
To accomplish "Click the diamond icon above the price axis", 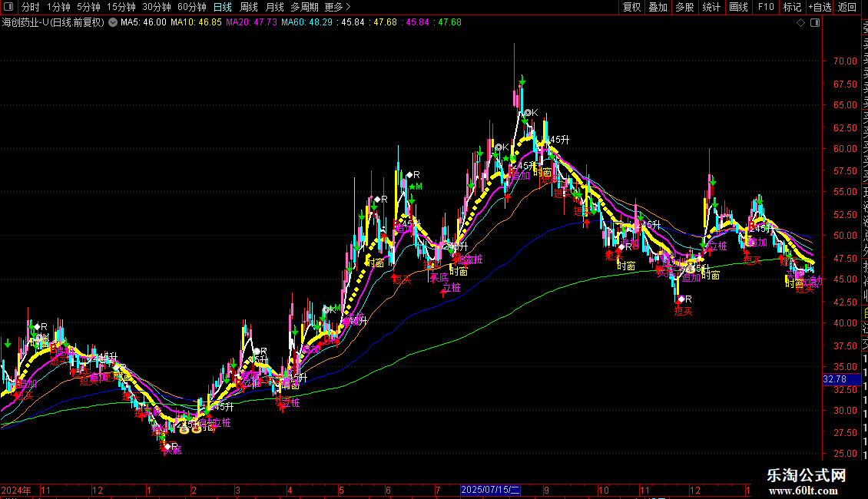I will point(801,23).
